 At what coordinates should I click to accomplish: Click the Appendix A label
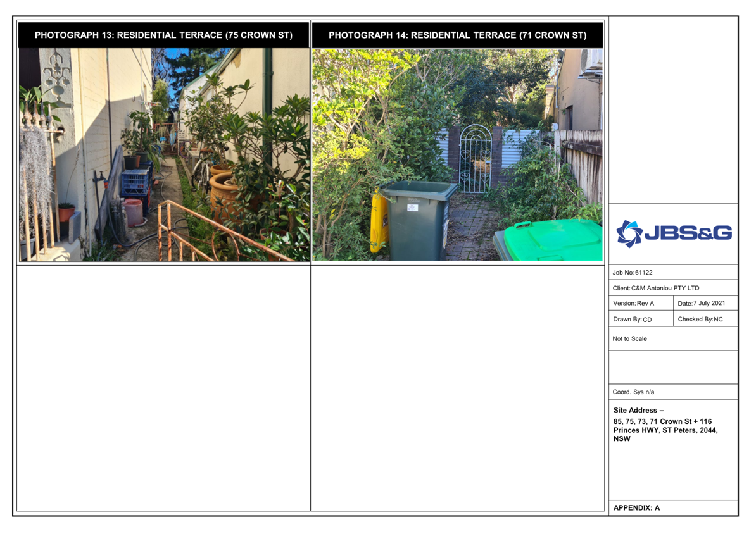click(x=636, y=507)
